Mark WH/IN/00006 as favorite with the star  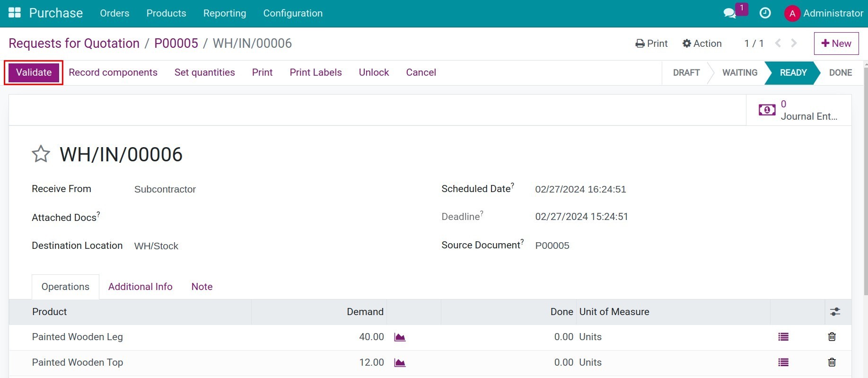(41, 154)
